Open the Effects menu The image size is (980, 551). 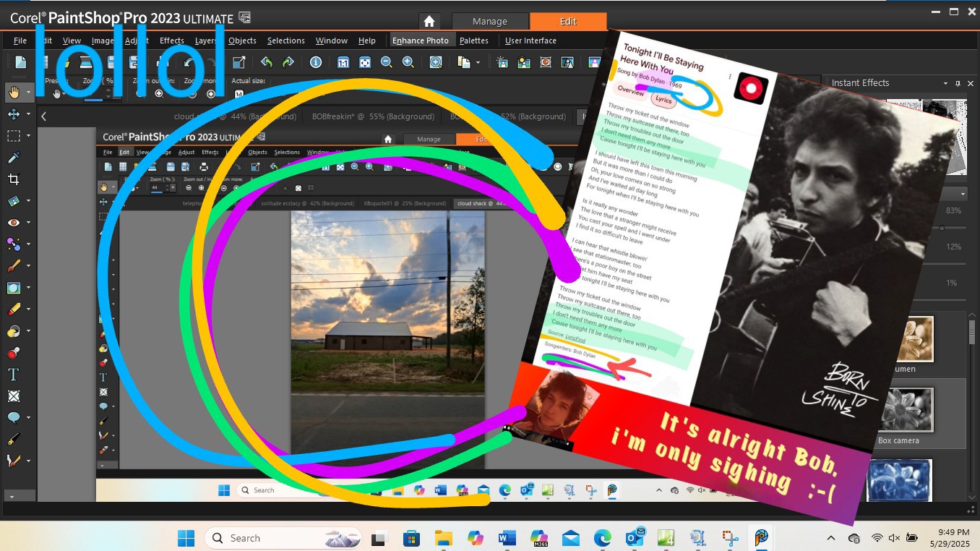coord(172,40)
